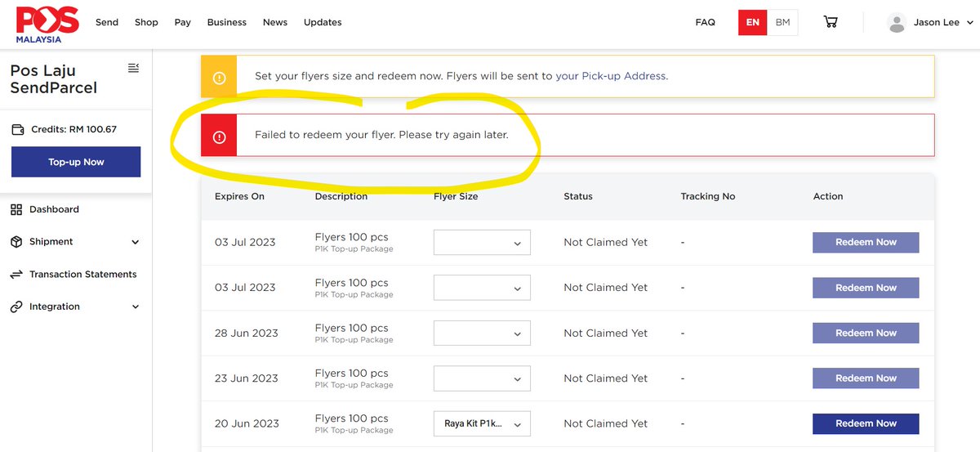Image resolution: width=980 pixels, height=452 pixels.
Task: Click the Expires On column header
Action: coord(239,196)
